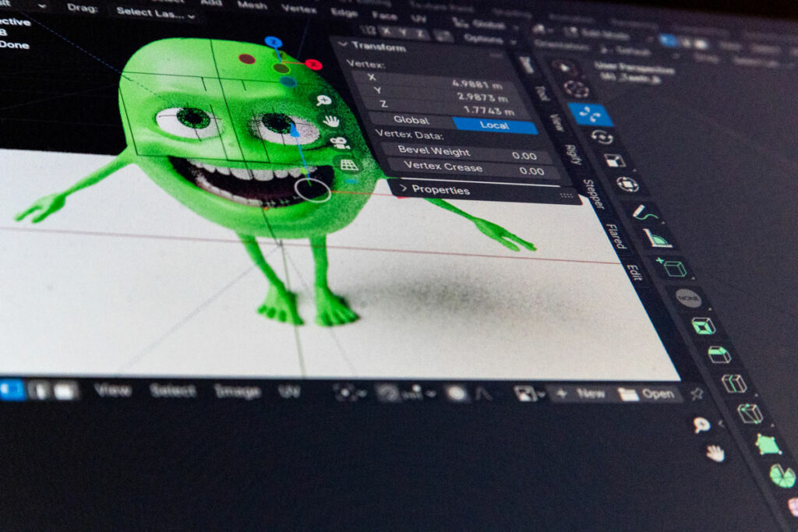
Task: Switch to the Rigify sidebar tab
Action: [574, 154]
